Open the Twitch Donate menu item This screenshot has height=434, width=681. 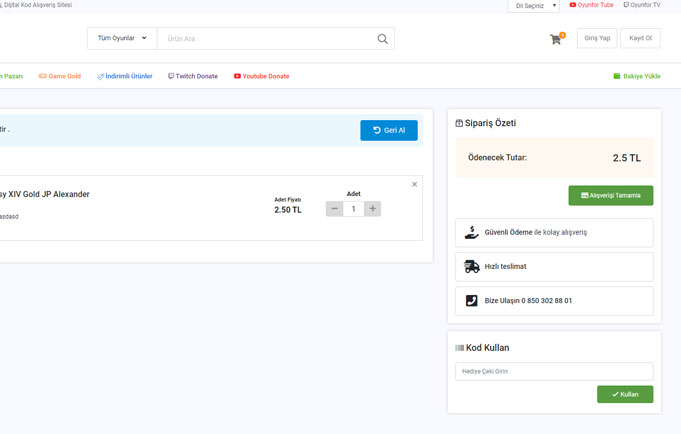click(x=193, y=76)
